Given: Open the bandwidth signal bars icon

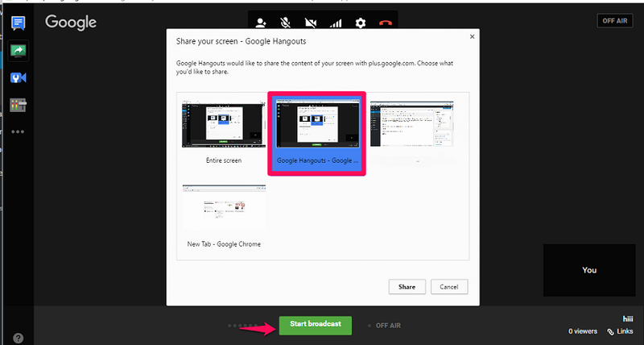Looking at the screenshot, I should point(336,23).
